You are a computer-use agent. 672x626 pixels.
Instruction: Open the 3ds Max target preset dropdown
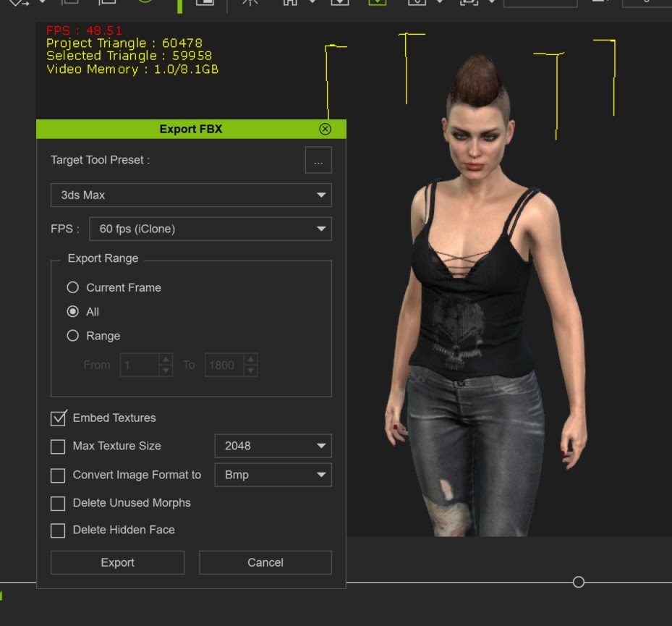tap(191, 195)
